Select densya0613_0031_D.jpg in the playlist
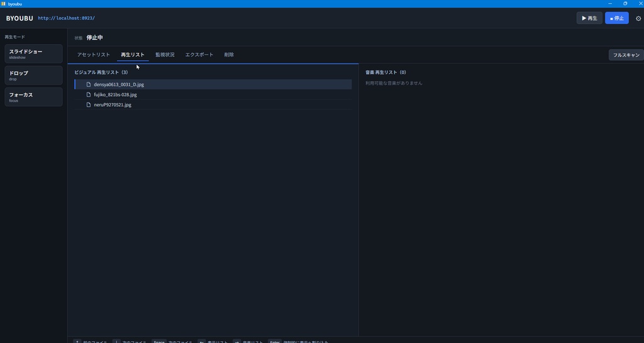 213,84
